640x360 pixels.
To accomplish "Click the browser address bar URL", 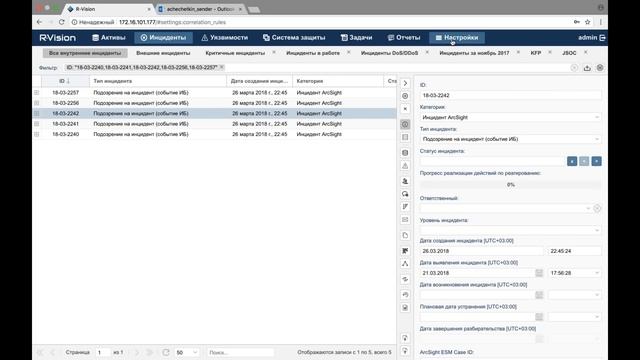I will (x=172, y=22).
